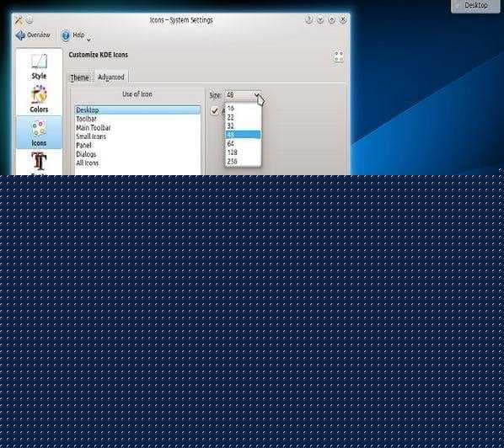Select All Icons in the list
The width and height of the screenshot is (504, 448).
tap(137, 163)
